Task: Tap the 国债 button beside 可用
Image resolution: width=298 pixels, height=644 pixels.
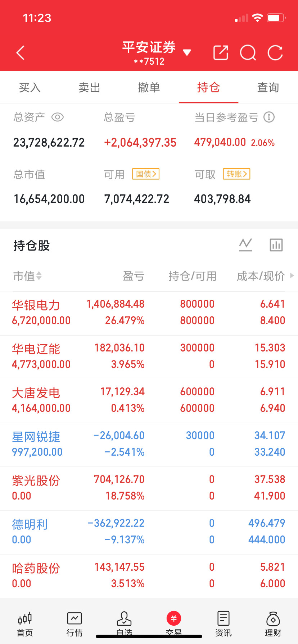Action: pyautogui.click(x=146, y=174)
